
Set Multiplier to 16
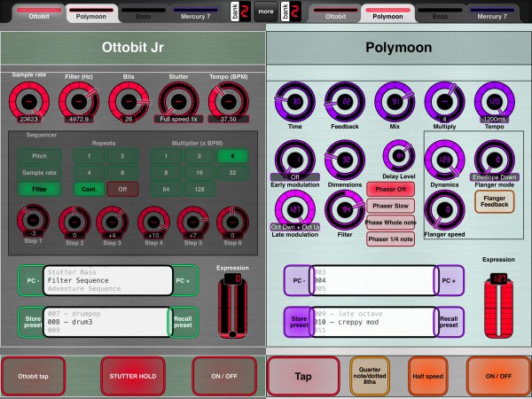199,173
